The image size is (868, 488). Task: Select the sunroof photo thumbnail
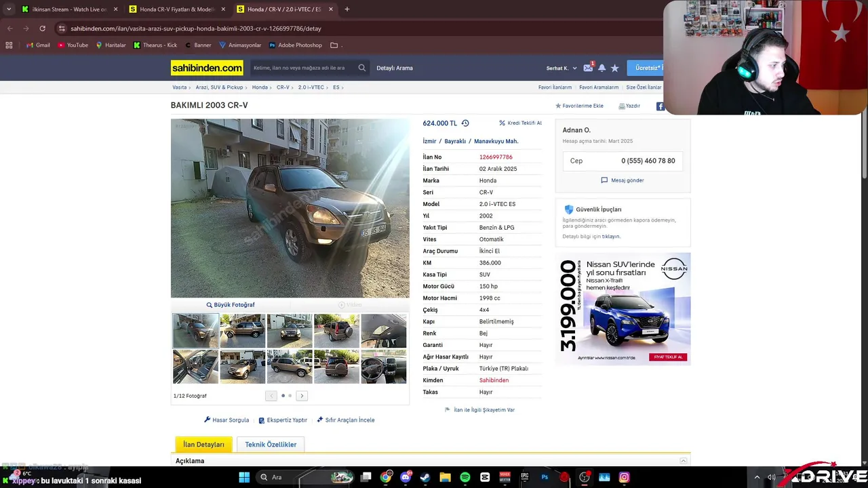384,330
